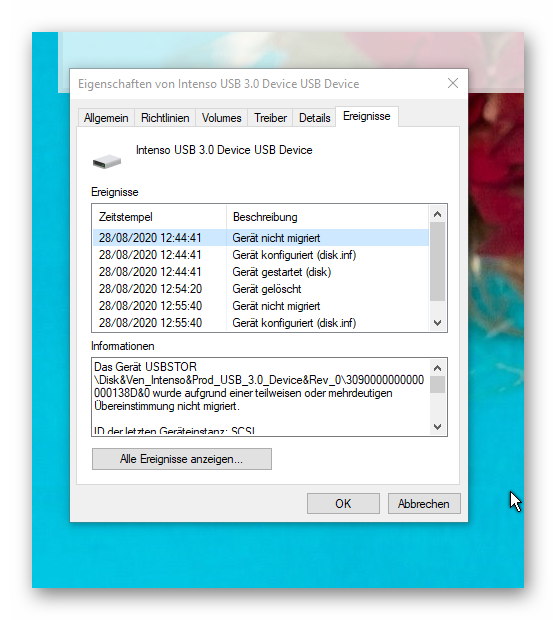
Task: Click inside the Informationen text on 'Das Gerät USBSTOR'
Action: click(145, 367)
